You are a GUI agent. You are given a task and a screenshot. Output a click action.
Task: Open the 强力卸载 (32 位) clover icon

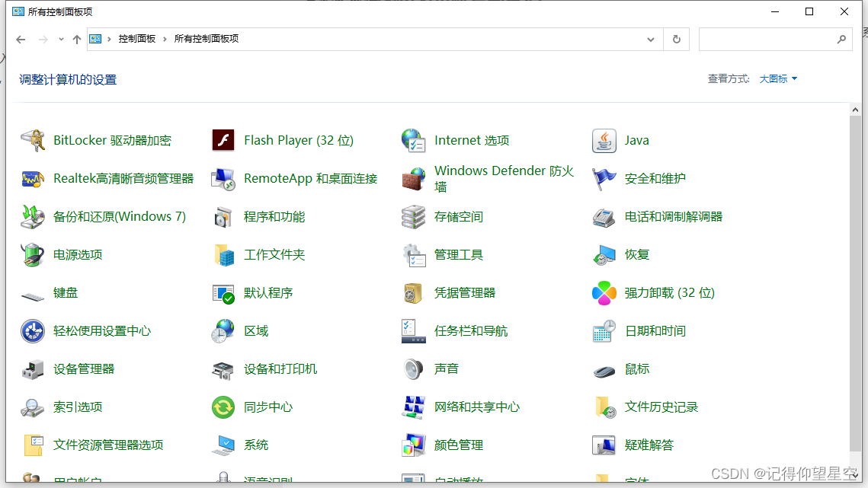604,293
